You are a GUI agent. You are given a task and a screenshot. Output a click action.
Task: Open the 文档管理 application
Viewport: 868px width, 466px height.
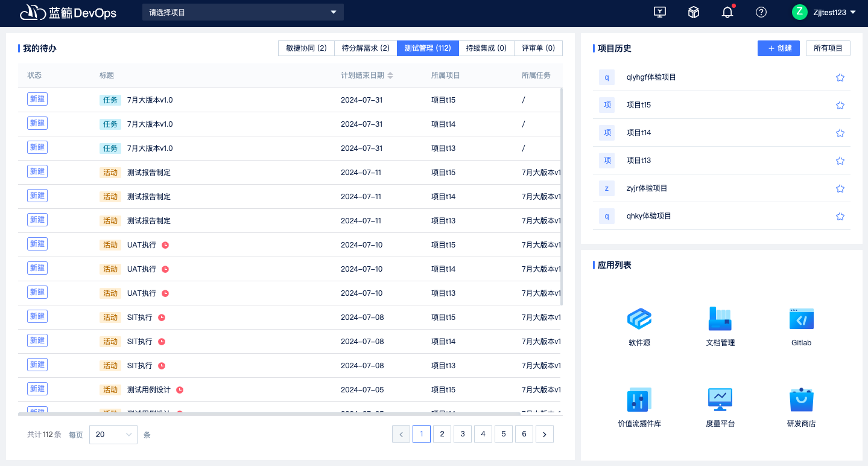point(720,327)
